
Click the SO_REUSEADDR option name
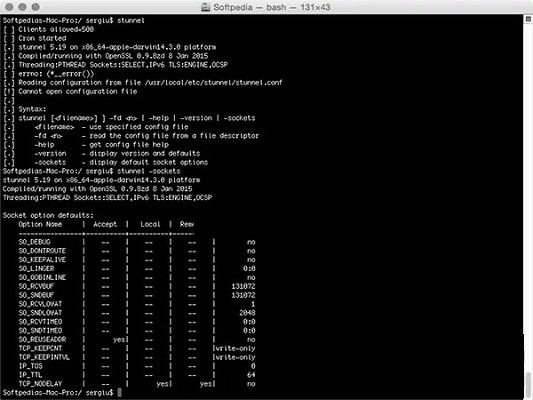[x=42, y=339]
